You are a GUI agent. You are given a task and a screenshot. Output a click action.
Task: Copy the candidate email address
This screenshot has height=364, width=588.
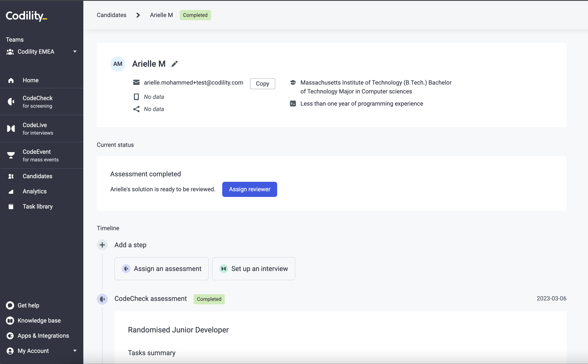tap(262, 84)
